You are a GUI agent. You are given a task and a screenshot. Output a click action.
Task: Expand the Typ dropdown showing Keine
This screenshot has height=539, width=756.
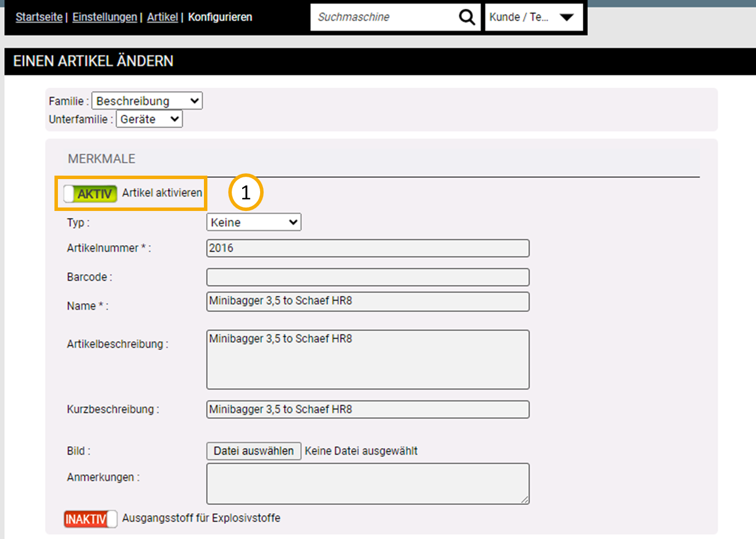(x=254, y=223)
